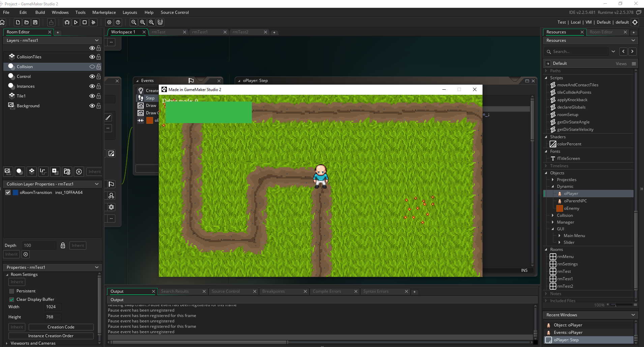Click the Creation Code button

[x=61, y=327]
